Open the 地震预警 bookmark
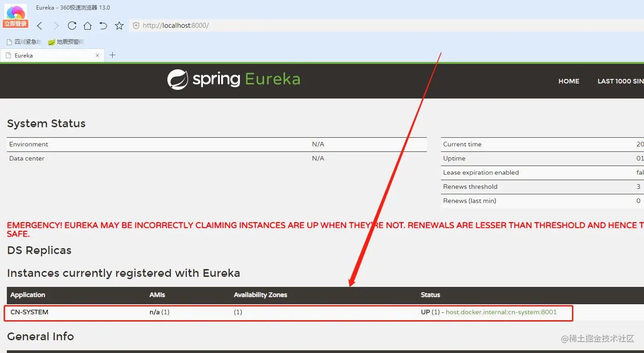This screenshot has height=353, width=644. [x=66, y=42]
